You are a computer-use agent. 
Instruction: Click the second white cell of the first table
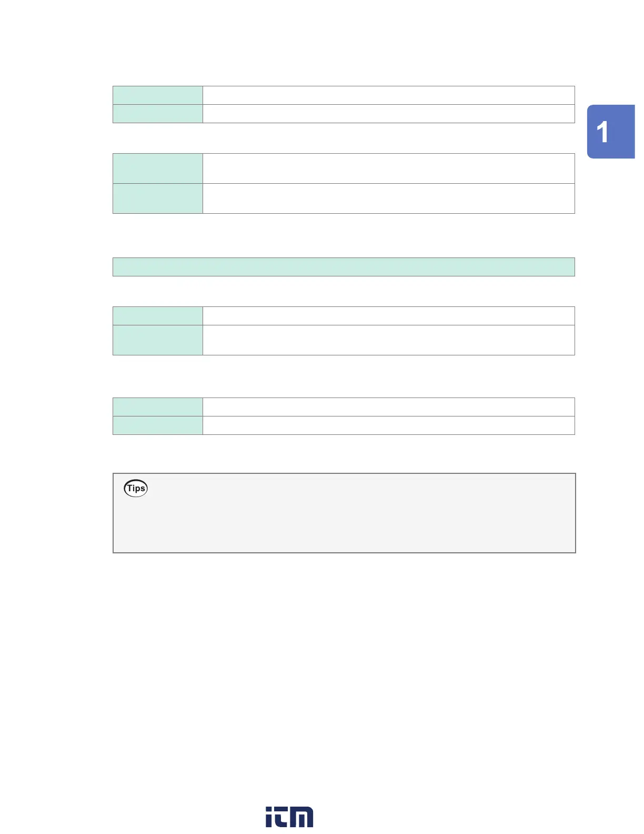388,114
